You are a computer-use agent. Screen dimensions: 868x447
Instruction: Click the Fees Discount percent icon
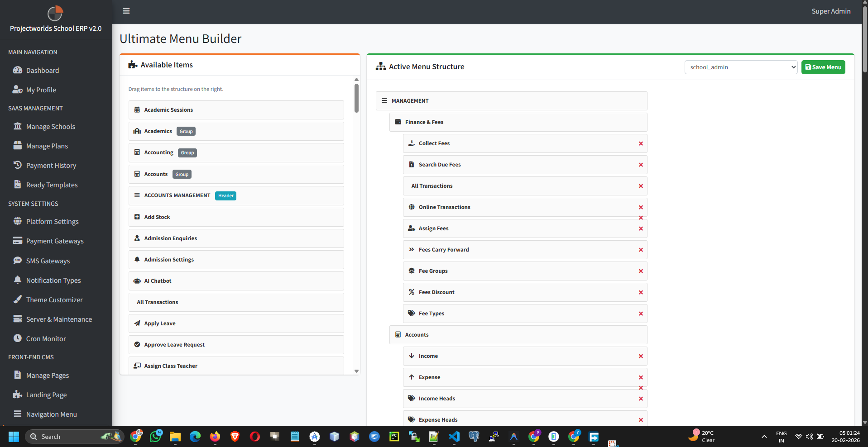[411, 292]
